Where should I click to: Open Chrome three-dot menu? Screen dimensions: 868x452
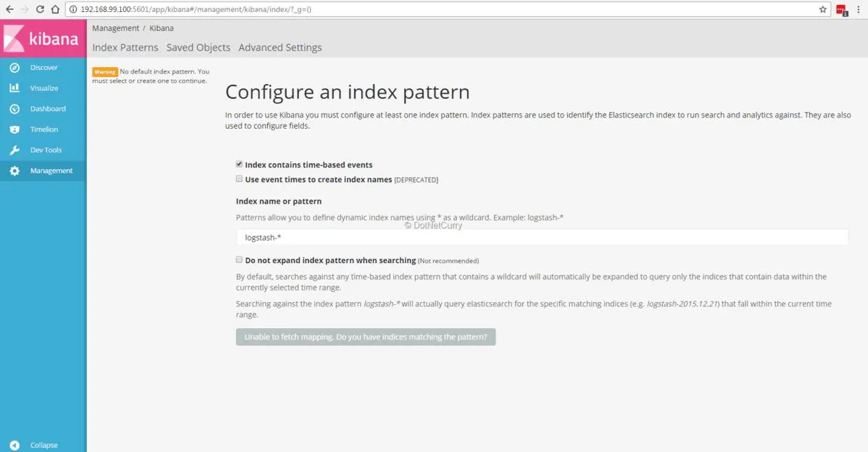click(859, 10)
